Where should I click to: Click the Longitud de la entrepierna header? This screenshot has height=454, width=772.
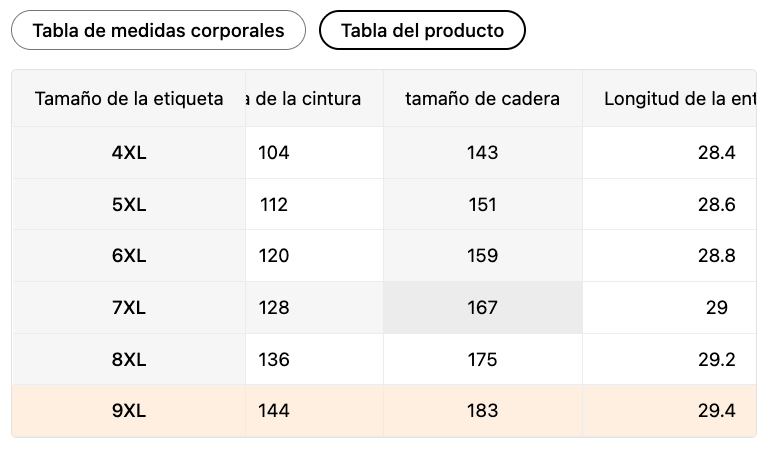point(669,98)
